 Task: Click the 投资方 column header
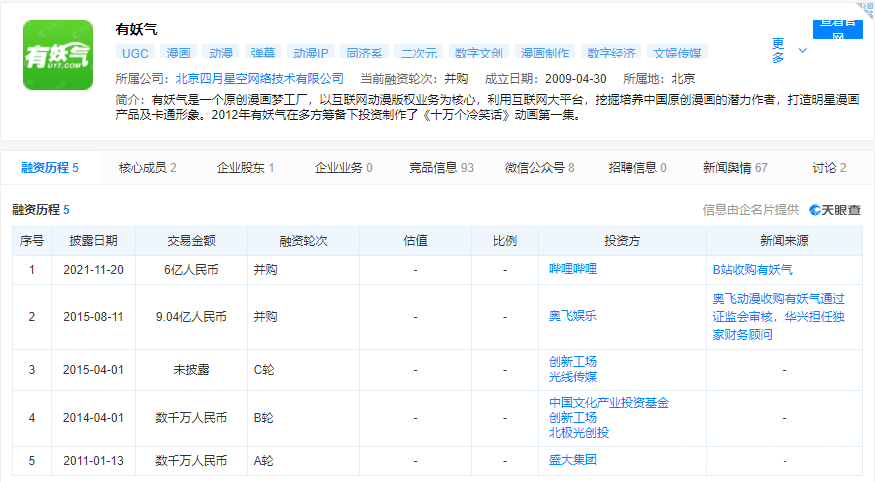(622, 241)
